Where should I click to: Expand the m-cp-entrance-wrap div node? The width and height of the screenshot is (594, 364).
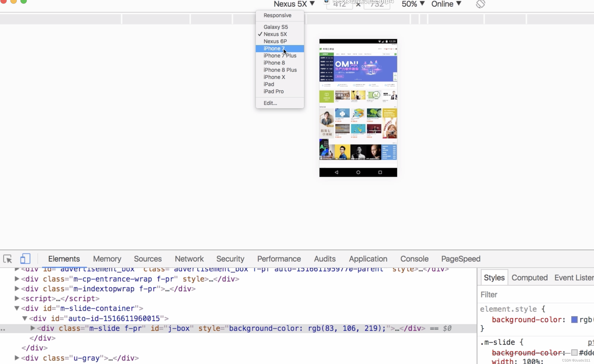(17, 279)
